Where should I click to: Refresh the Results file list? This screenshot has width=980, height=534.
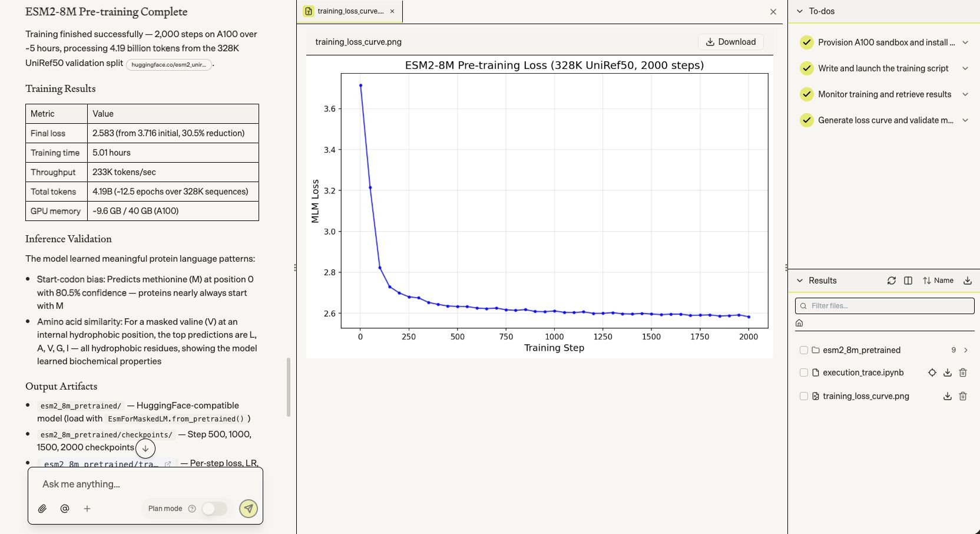892,281
